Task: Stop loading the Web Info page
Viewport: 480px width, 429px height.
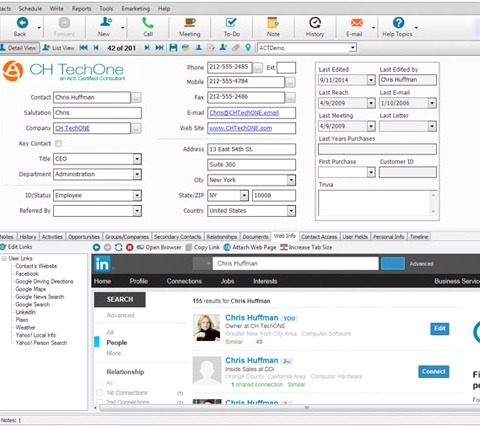Action: click(130, 247)
